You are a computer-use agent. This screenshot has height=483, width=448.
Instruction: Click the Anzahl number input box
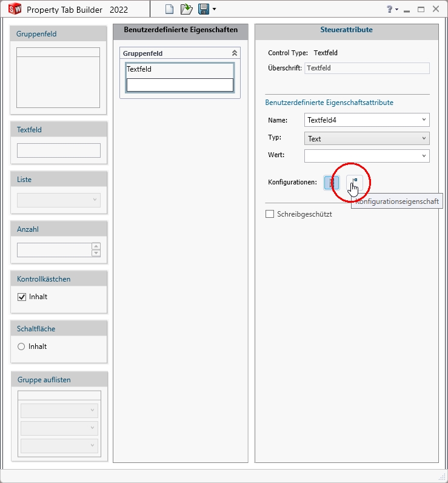(55, 250)
